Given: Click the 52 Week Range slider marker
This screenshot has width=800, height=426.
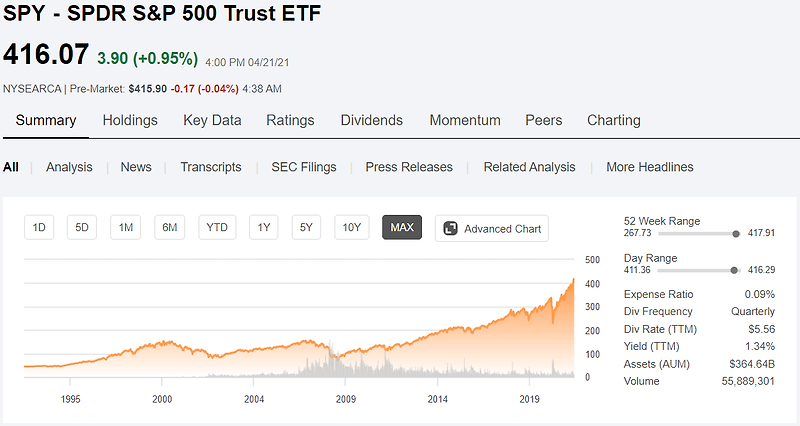Looking at the screenshot, I should click(736, 234).
